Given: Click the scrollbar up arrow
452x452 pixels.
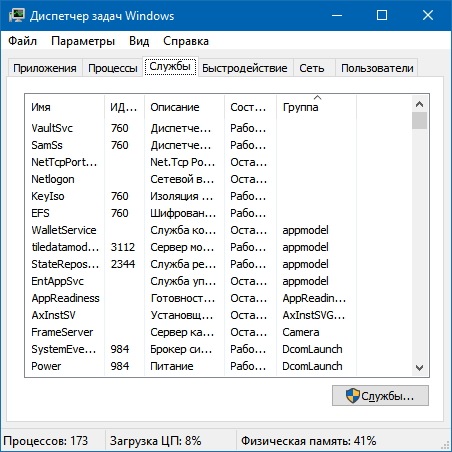Looking at the screenshot, I should (x=419, y=104).
